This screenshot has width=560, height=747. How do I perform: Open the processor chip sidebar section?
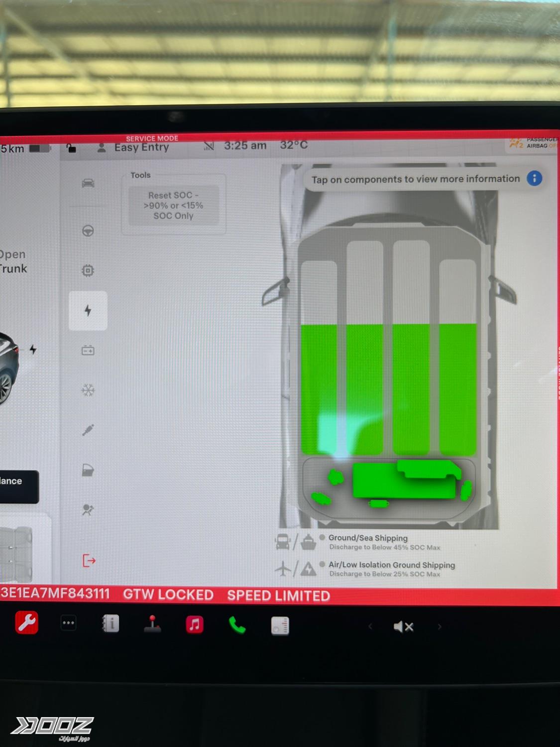(88, 270)
